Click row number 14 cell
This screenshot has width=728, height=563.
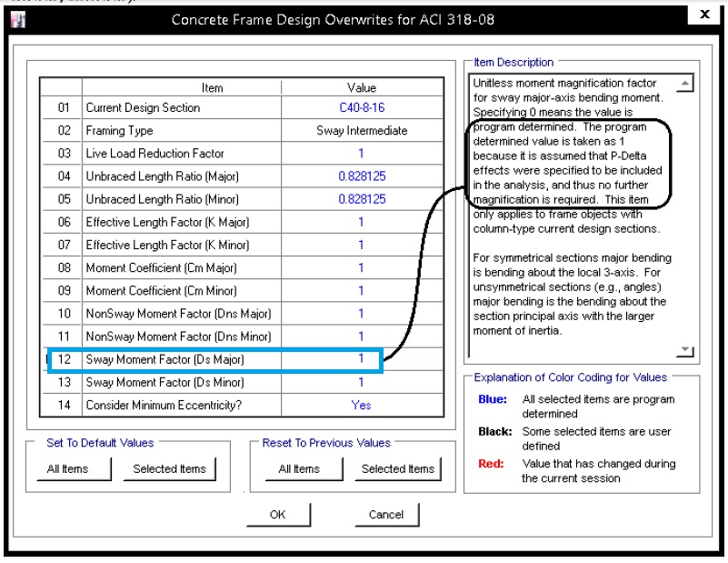pyautogui.click(x=64, y=405)
